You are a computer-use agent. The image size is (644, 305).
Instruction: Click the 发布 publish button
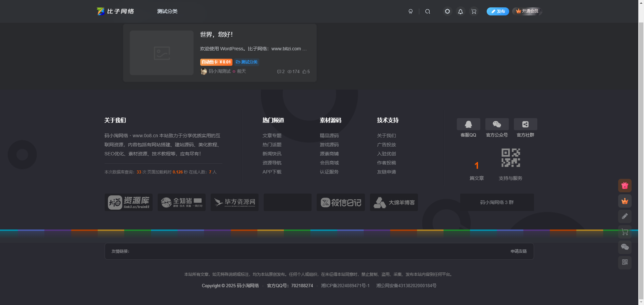click(x=497, y=11)
